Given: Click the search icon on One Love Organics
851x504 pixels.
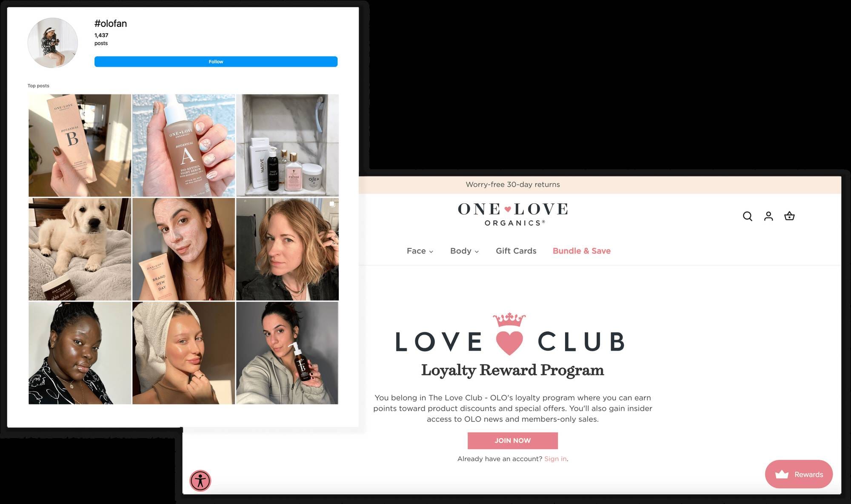Looking at the screenshot, I should point(748,216).
